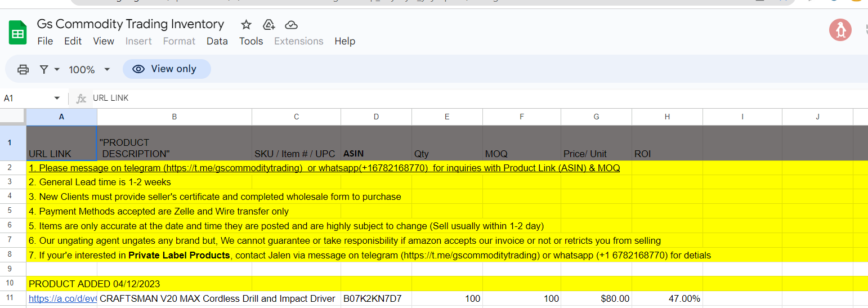
Task: Select column J header
Action: pyautogui.click(x=818, y=117)
